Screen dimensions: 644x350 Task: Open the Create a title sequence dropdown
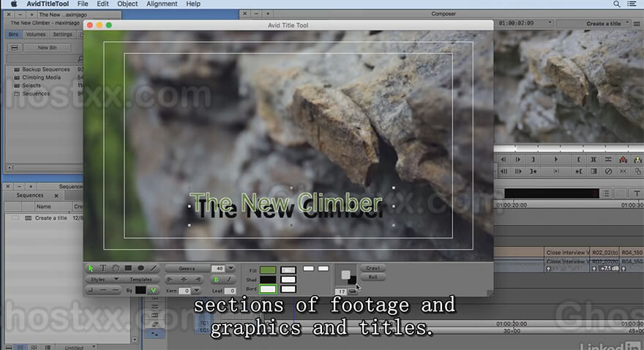(x=628, y=23)
